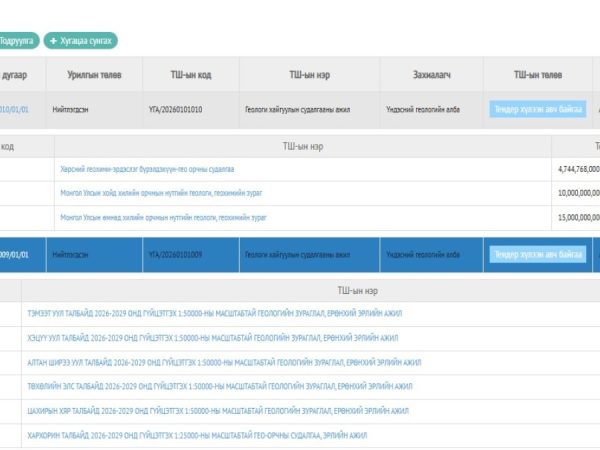Open the АЛТАН ШИРЭЭ УУЛ ТАЛБАЙД link

click(x=224, y=362)
